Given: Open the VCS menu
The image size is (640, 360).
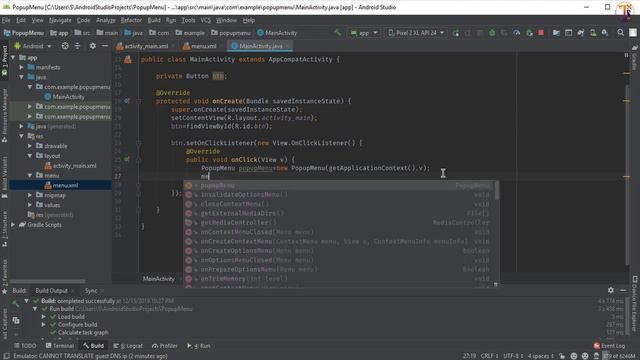Looking at the screenshot, I should tap(205, 20).
